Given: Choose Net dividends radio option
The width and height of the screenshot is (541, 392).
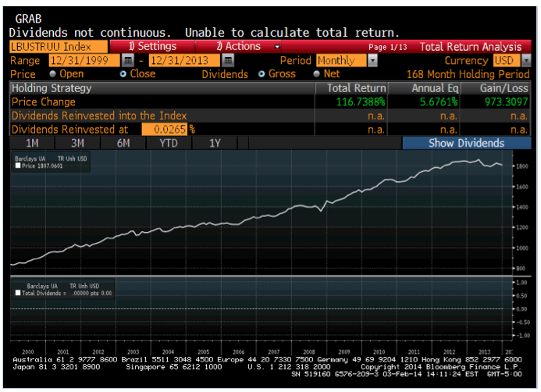Looking at the screenshot, I should point(316,74).
